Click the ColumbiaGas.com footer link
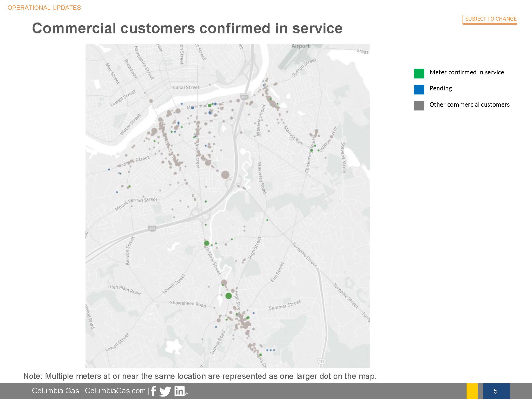The height and width of the screenshot is (399, 532). pyautogui.click(x=115, y=391)
